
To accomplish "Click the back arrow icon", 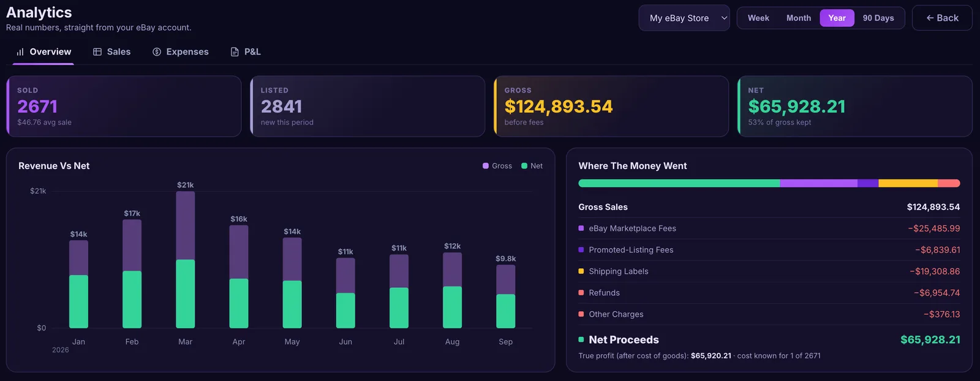I will (930, 18).
